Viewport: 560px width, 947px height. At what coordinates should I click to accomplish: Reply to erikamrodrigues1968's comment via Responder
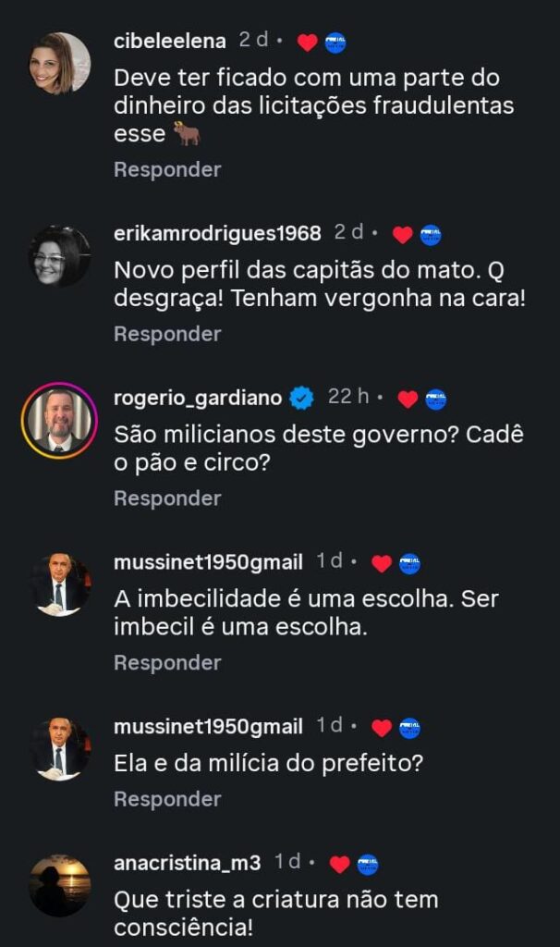coord(167,334)
